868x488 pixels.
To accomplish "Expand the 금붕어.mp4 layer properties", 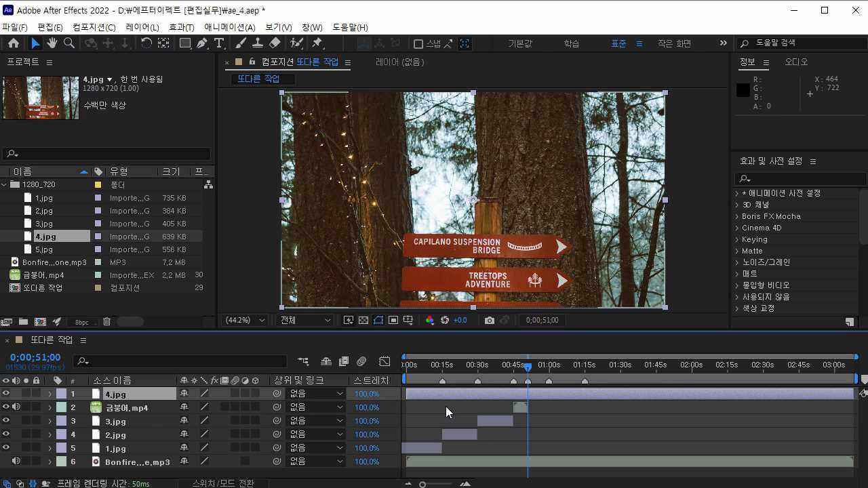I will (50, 407).
